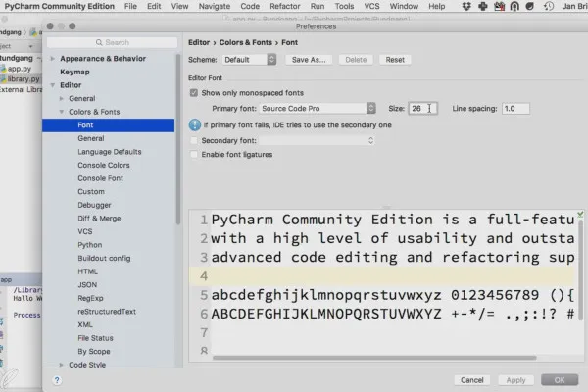This screenshot has width=588, height=392.
Task: Open the Refactor menu
Action: point(285,6)
